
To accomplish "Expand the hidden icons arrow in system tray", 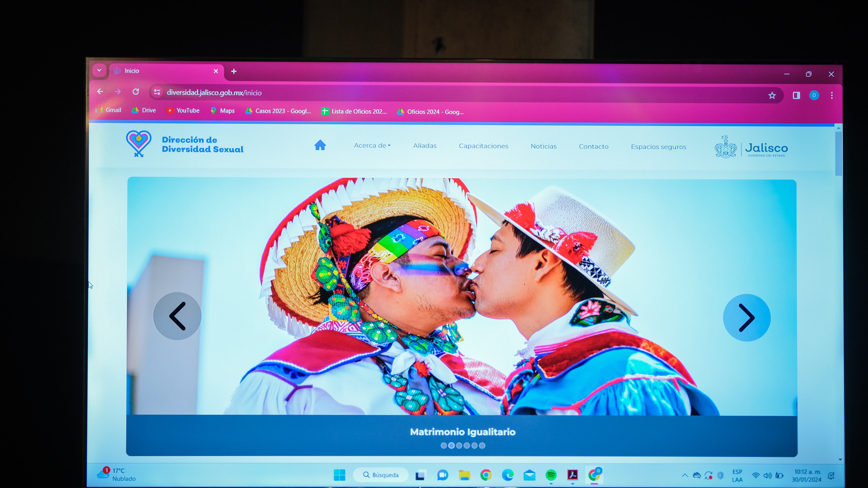I will (x=685, y=475).
